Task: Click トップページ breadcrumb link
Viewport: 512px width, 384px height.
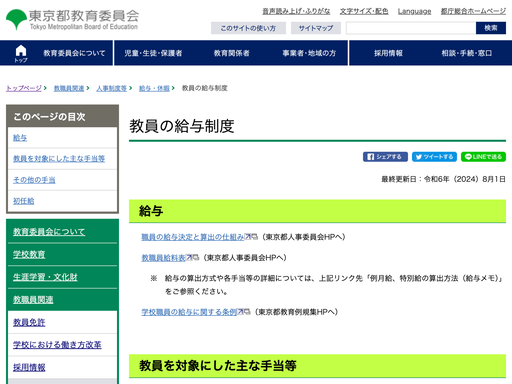Action: coord(24,88)
